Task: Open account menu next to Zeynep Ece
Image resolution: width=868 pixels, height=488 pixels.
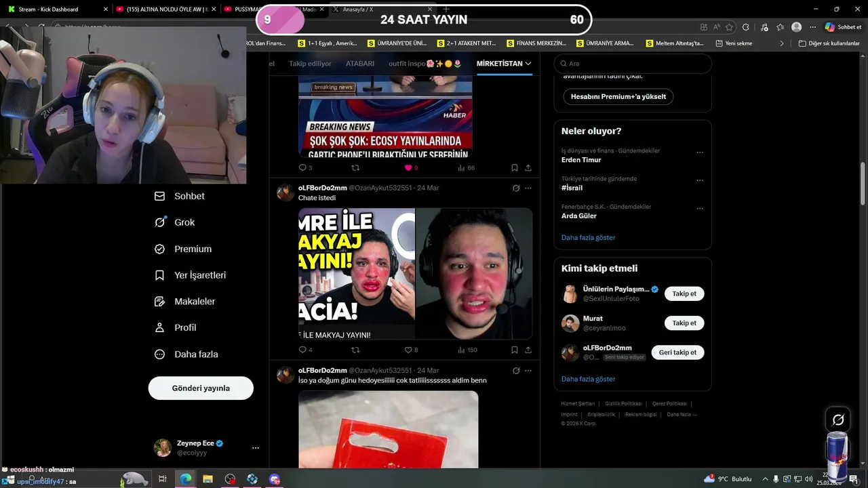Action: click(255, 448)
